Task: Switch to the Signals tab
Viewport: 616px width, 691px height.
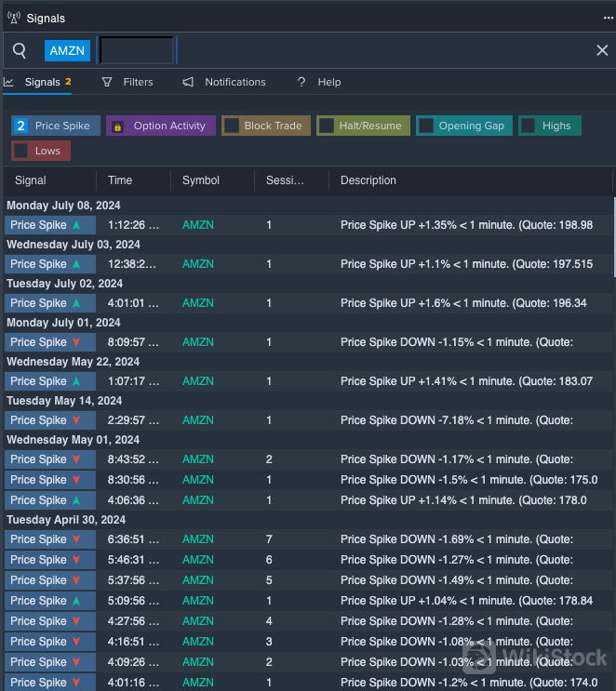Action: coord(42,82)
